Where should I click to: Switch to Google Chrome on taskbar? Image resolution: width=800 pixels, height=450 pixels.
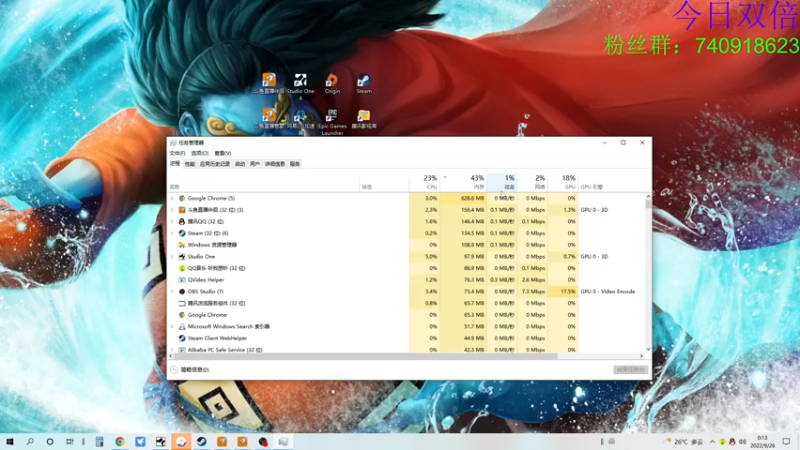coord(120,442)
